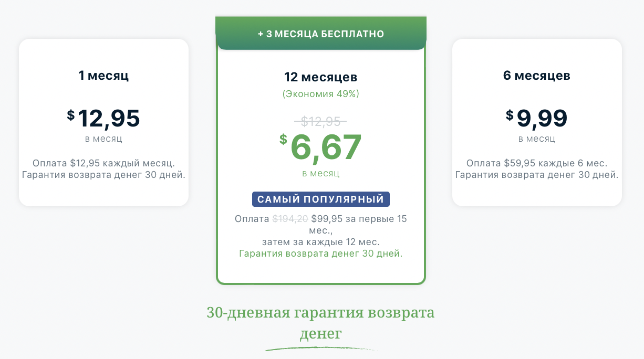Click the "САМЫЙ ПОПУЛЯРНЫЙ" badge
644x359 pixels.
click(320, 199)
